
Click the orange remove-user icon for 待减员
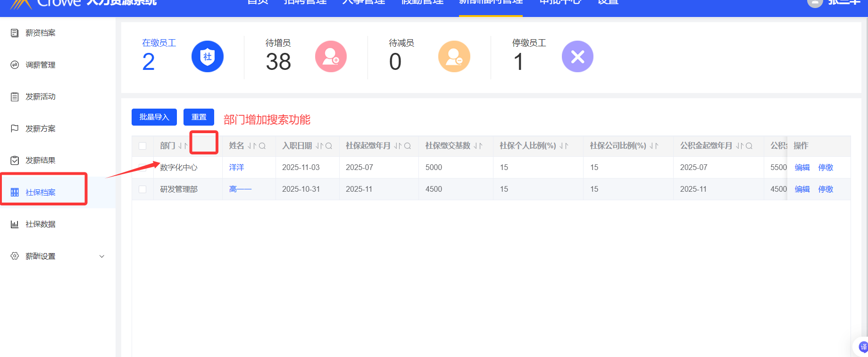454,57
